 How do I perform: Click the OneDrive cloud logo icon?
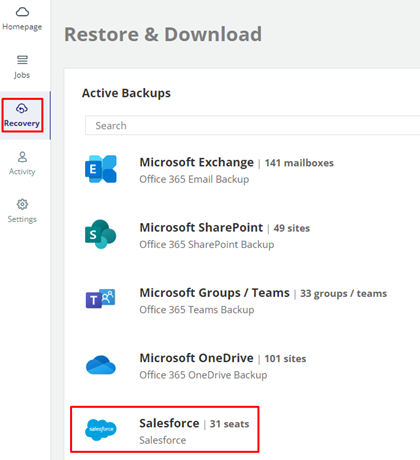101,365
